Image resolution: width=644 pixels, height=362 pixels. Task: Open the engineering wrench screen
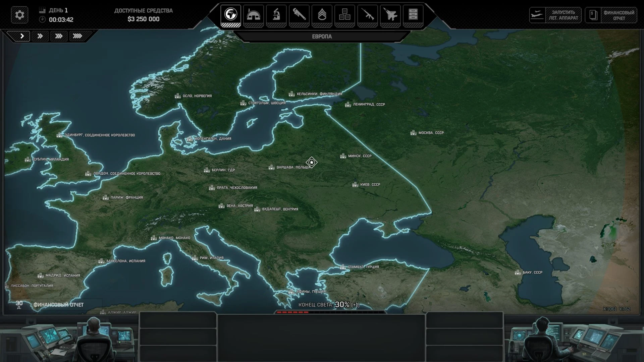click(x=299, y=15)
